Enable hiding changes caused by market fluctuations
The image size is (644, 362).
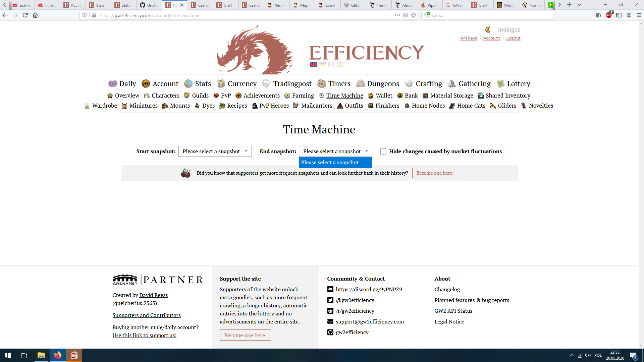(x=383, y=151)
